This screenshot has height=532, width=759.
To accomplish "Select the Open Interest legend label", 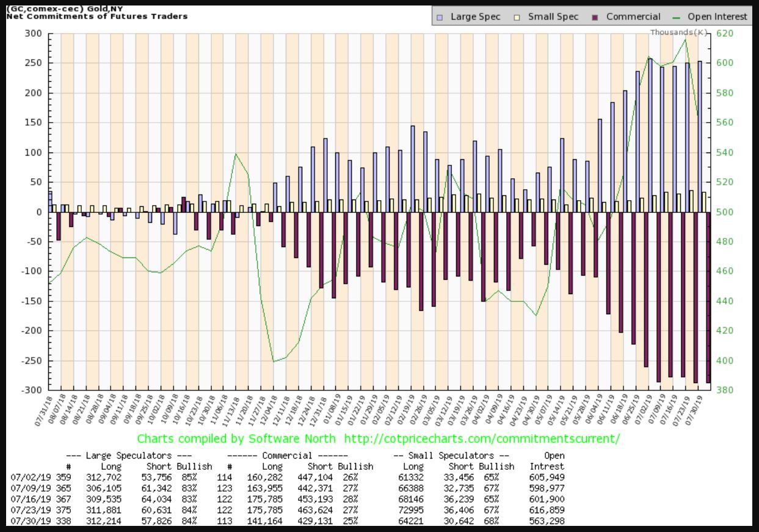I will (x=717, y=17).
